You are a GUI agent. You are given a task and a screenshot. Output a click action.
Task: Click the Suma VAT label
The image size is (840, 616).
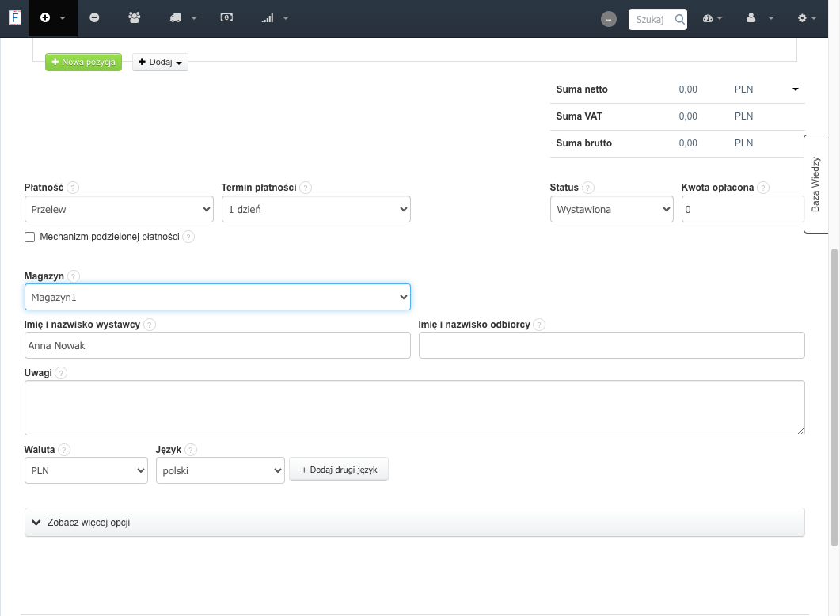point(579,116)
